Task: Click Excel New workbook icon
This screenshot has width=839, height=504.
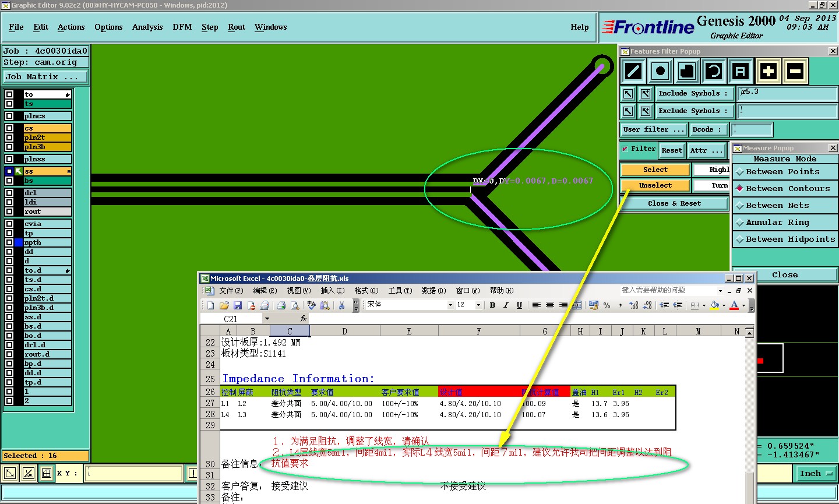Action: pyautogui.click(x=210, y=305)
